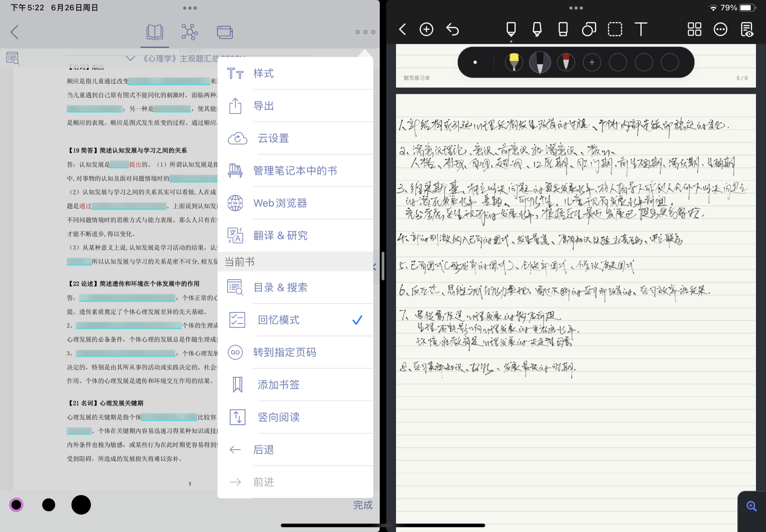Click the add page plus icon

[426, 29]
